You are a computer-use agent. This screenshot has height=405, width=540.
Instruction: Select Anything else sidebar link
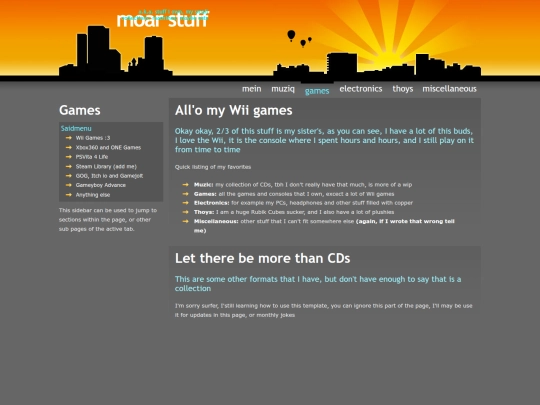pos(93,195)
